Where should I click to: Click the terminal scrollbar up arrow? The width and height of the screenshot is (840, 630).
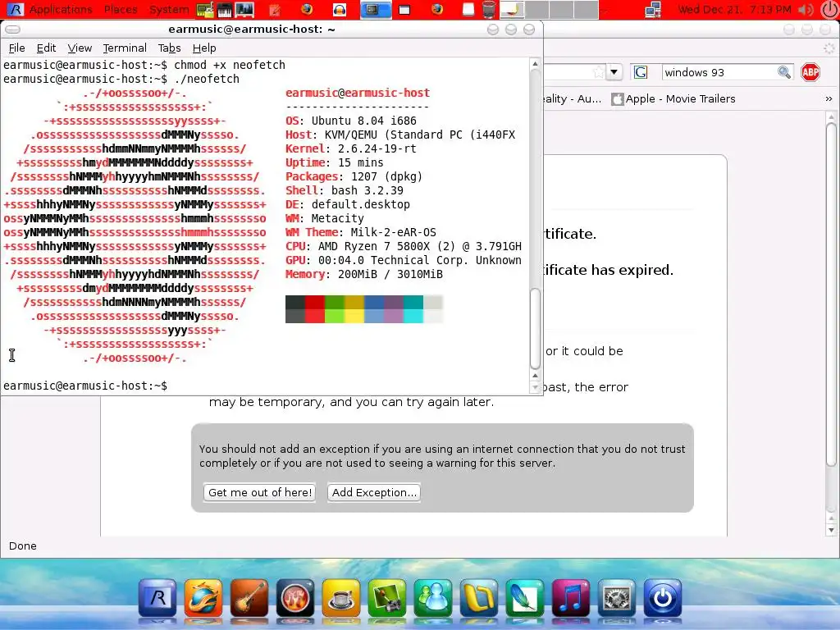(x=535, y=64)
